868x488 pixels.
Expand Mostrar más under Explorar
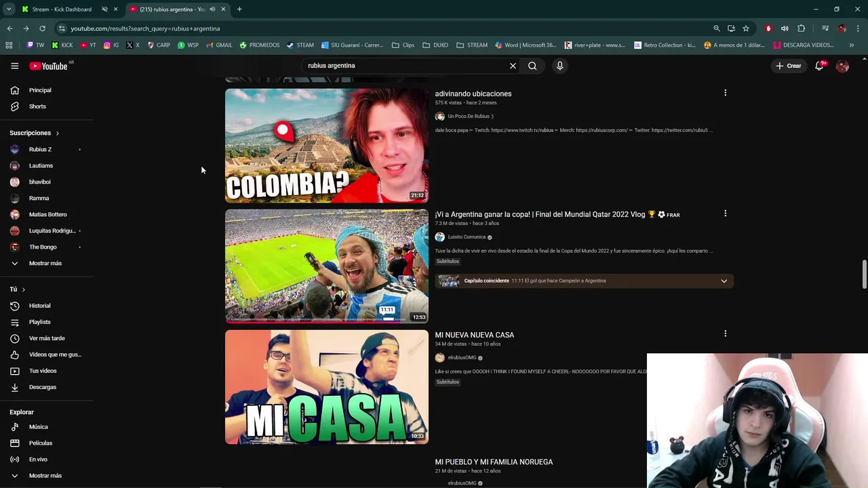tap(46, 476)
